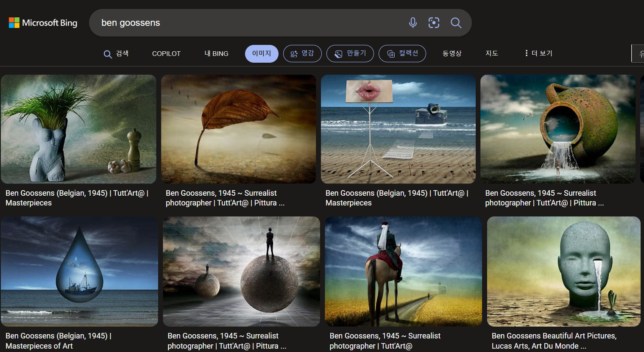Open the Masterpieces caption under the lips image
Viewport: 644px width, 352px height.
pyautogui.click(x=397, y=198)
